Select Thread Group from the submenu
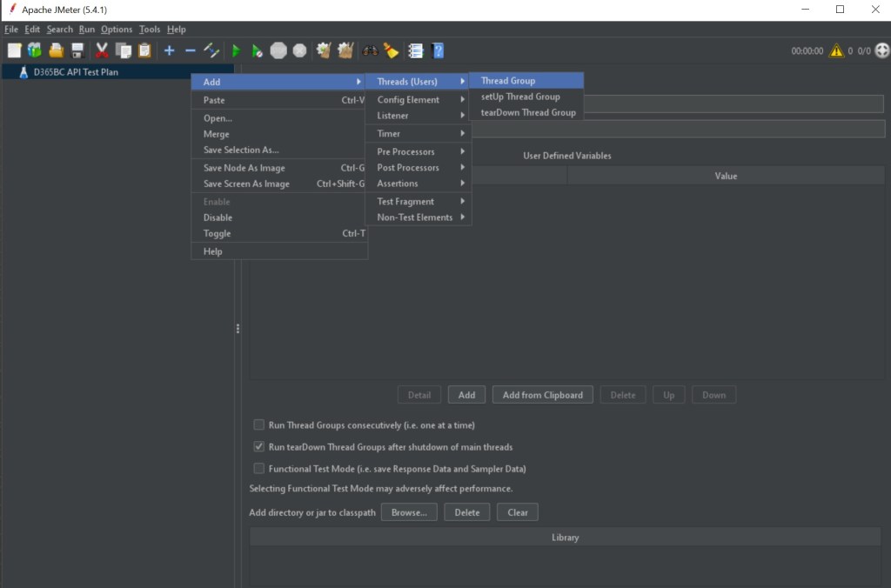Image resolution: width=891 pixels, height=588 pixels. [508, 81]
